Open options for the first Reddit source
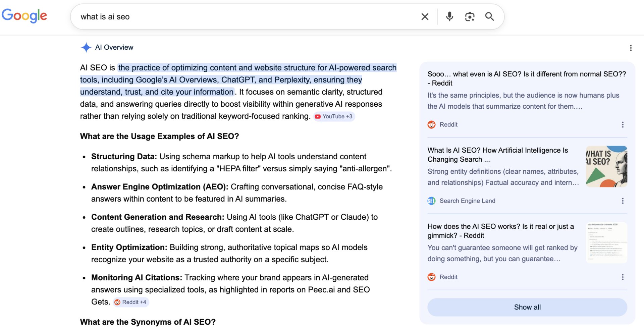644x328 pixels. [623, 125]
